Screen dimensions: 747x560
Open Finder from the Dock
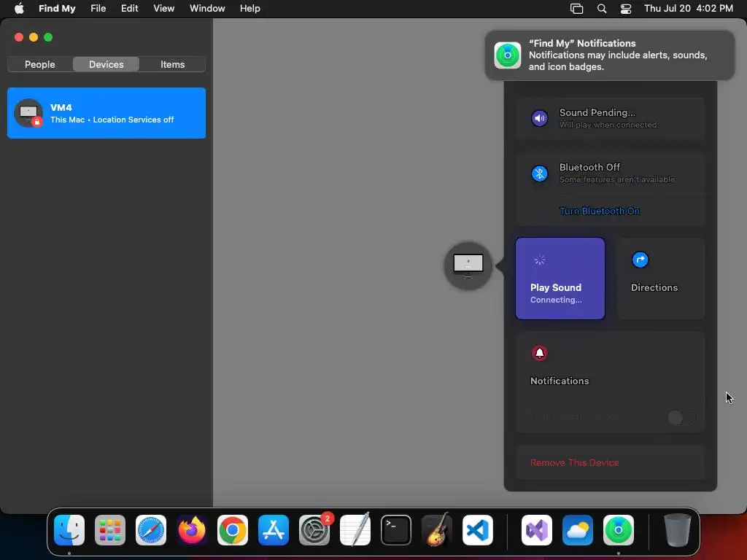point(69,530)
